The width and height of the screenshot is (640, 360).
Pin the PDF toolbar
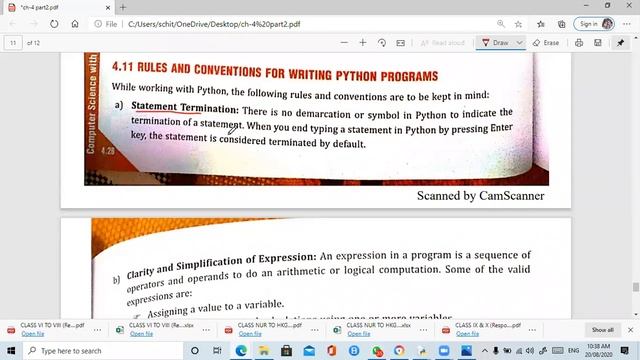[x=620, y=42]
